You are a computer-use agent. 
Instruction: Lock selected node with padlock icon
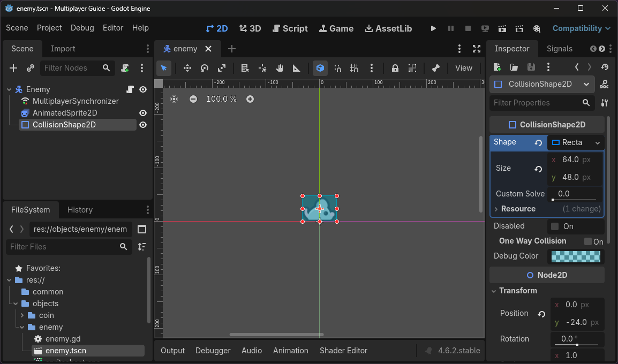(395, 68)
